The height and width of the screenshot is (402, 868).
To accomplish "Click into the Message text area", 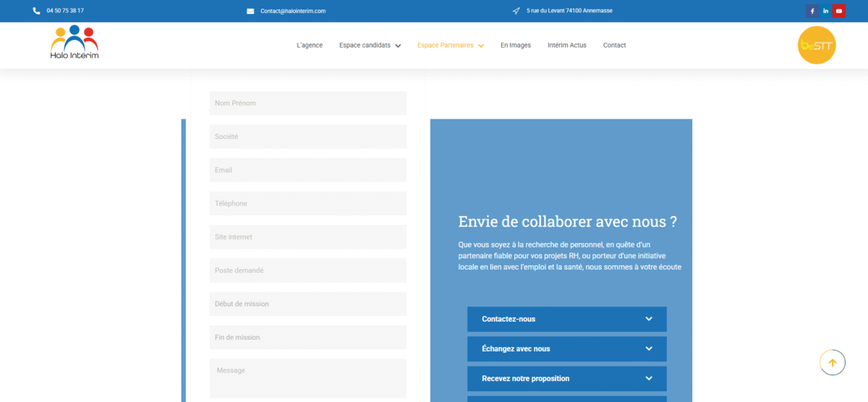I will click(x=308, y=378).
